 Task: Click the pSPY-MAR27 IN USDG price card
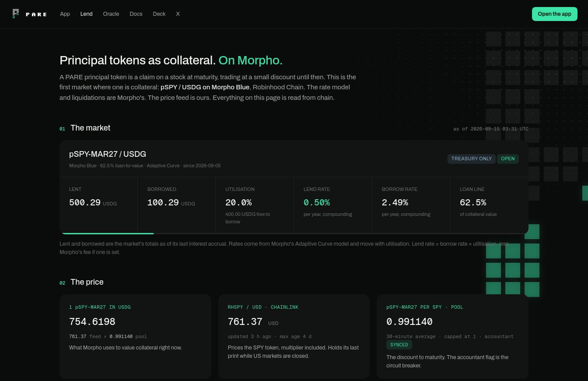[x=135, y=336]
